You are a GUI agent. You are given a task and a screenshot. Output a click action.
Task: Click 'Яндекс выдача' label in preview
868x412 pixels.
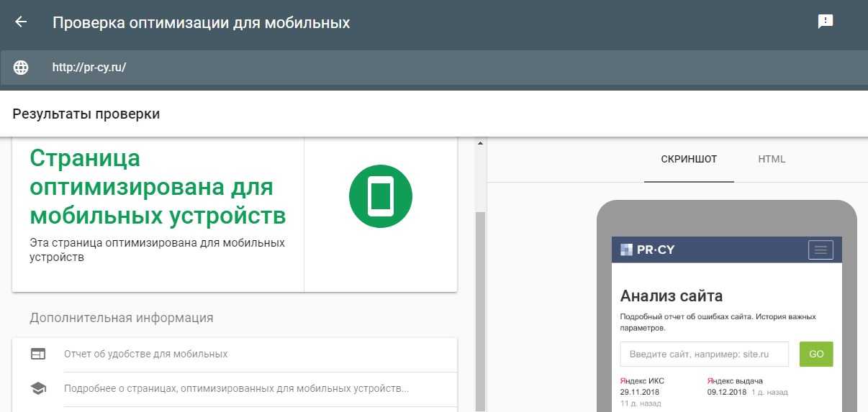coord(734,380)
